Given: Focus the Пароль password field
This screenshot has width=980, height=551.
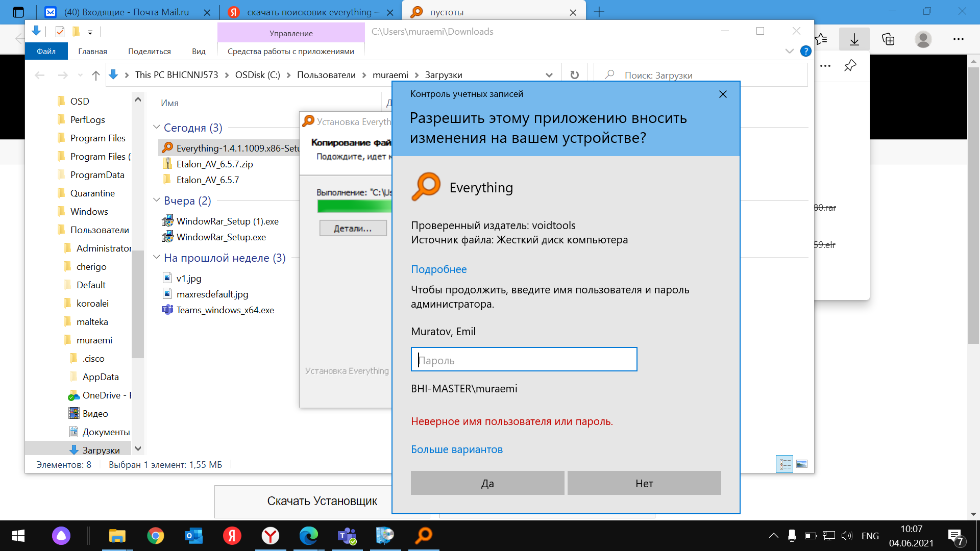Looking at the screenshot, I should tap(524, 359).
